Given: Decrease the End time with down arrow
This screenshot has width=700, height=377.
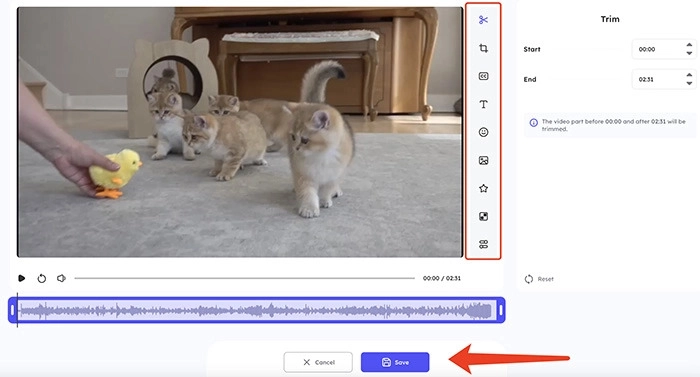Looking at the screenshot, I should [689, 83].
